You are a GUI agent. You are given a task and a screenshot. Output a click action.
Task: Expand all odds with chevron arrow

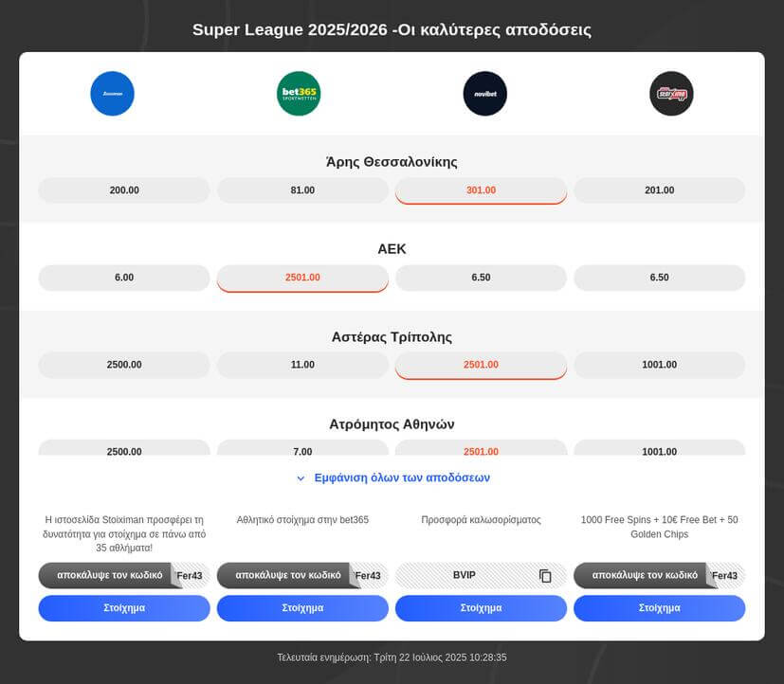tap(301, 478)
